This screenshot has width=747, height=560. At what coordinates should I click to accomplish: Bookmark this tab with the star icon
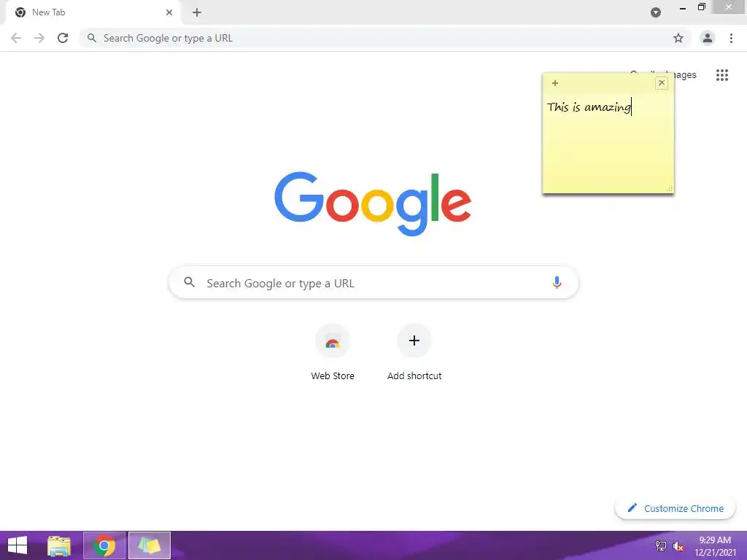tap(678, 38)
